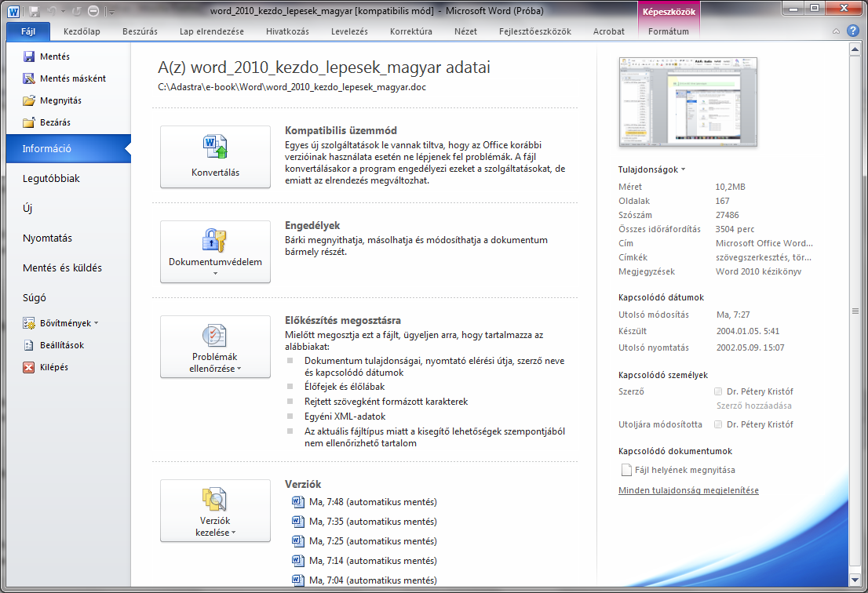Click the Word icon beside Ma, 7:48 version
The height and width of the screenshot is (593, 868).
point(297,502)
